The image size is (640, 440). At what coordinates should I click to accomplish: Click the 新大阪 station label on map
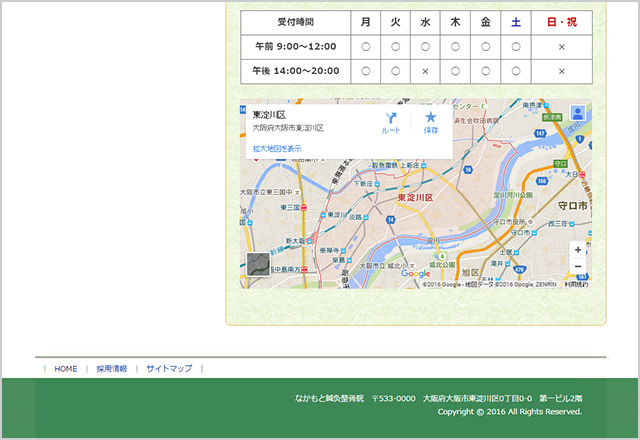pyautogui.click(x=295, y=241)
